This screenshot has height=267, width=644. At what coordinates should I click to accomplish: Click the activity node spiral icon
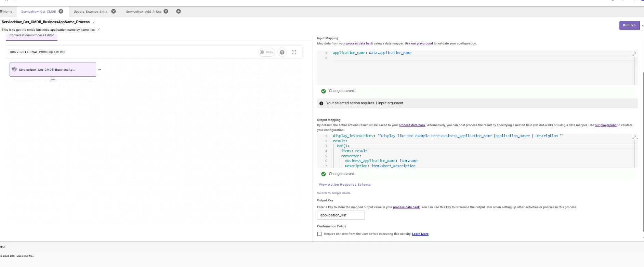(14, 69)
